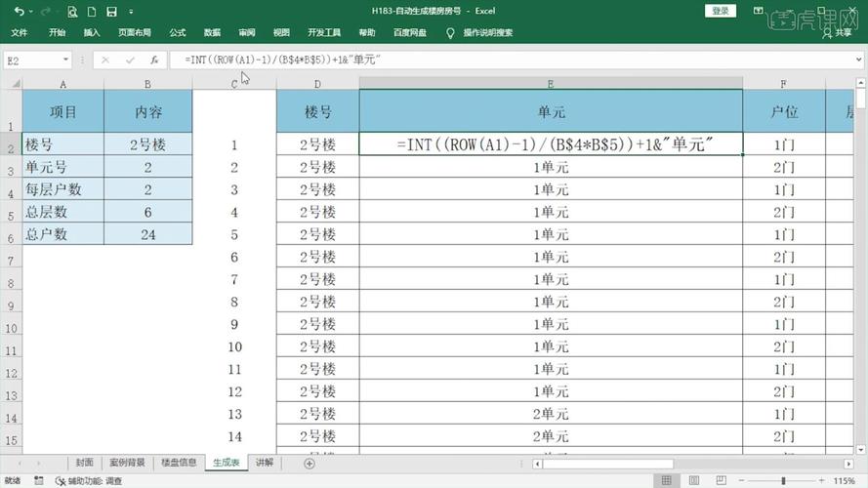Screen dimensions: 868x488
Task: Switch to the 讲解 sheet tab
Action: (265, 463)
